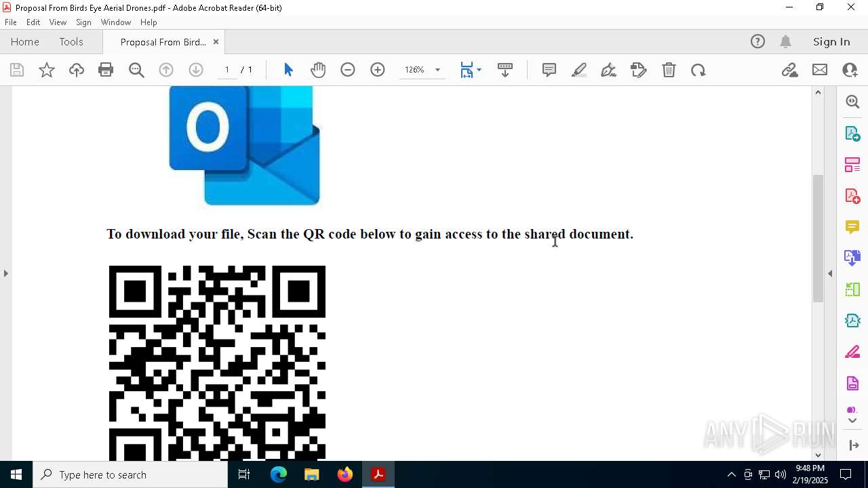Click the delete trash icon
This screenshot has height=488, width=868.
(x=669, y=70)
